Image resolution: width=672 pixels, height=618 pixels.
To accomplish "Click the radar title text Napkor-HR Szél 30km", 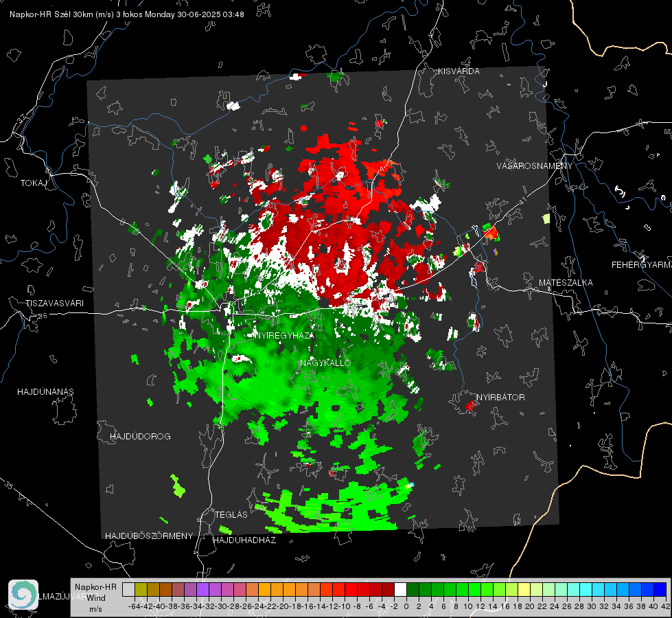I will coord(62,14).
